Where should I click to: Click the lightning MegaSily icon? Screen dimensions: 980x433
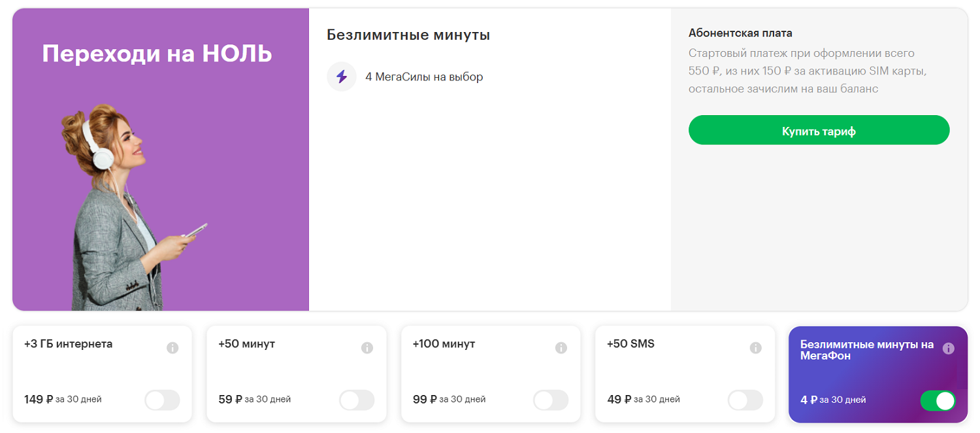point(342,77)
